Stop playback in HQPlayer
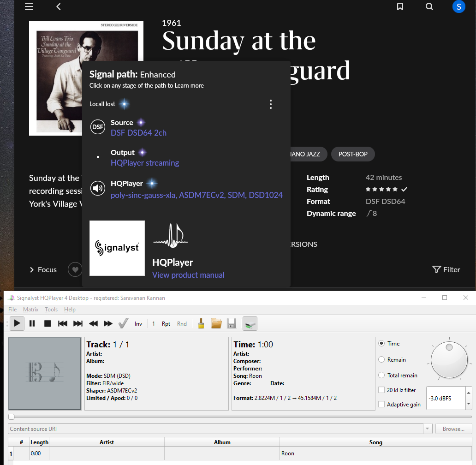 [x=48, y=323]
